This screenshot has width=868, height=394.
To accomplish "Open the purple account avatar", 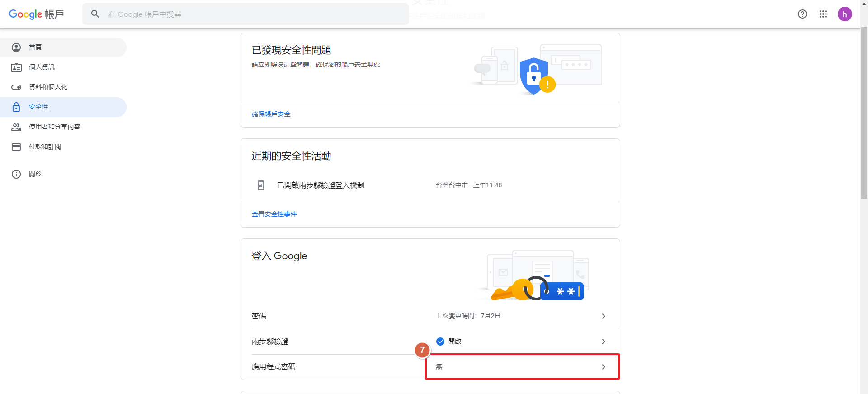I will pyautogui.click(x=844, y=14).
